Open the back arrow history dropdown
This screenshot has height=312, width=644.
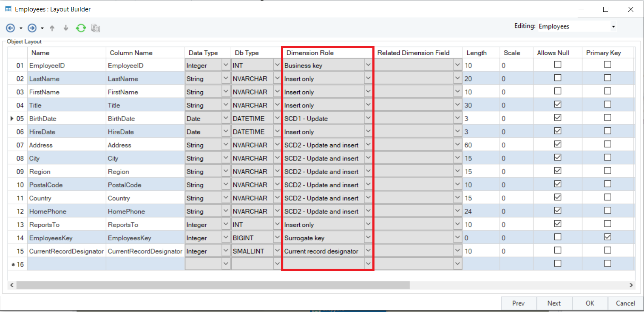click(21, 28)
